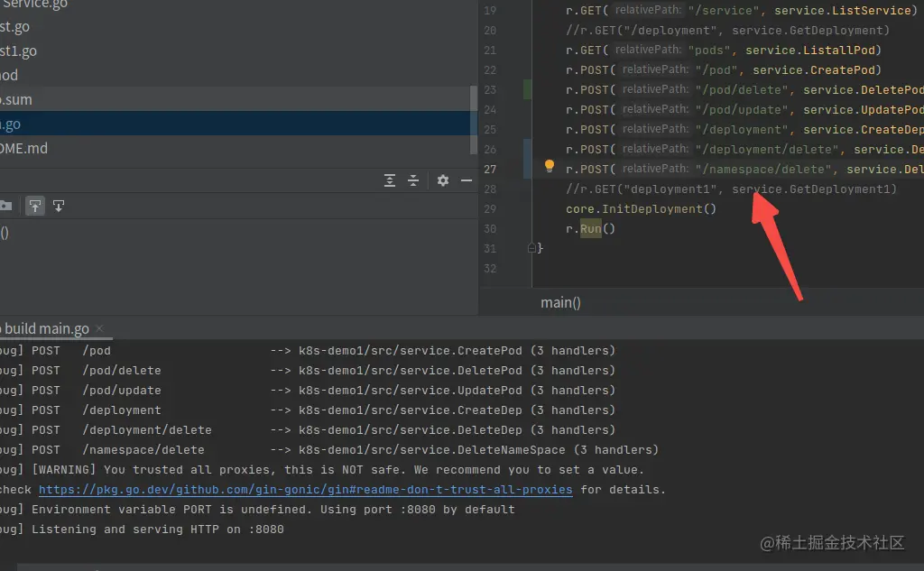Screen dimensions: 924x571
Task: Click line number 27 in the gutter
Action: click(490, 169)
